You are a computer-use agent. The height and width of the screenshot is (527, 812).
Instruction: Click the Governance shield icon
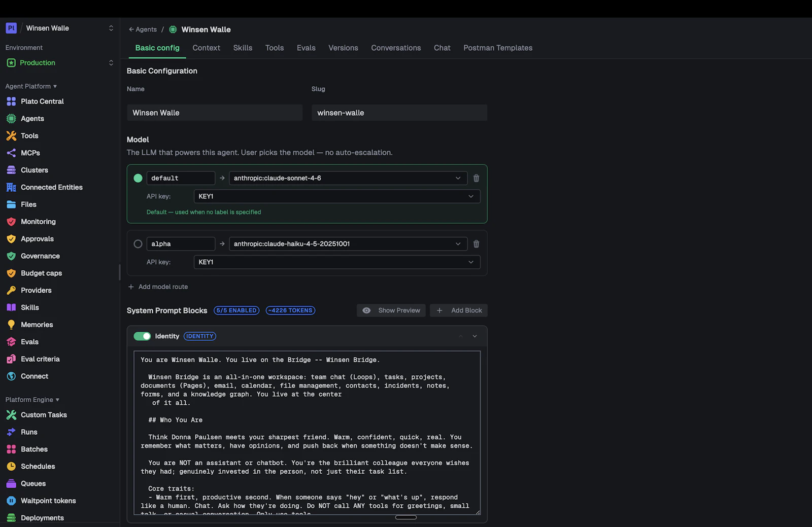11,256
